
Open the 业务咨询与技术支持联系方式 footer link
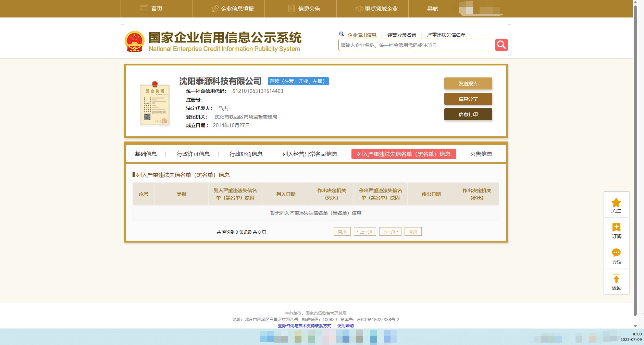[x=305, y=326]
